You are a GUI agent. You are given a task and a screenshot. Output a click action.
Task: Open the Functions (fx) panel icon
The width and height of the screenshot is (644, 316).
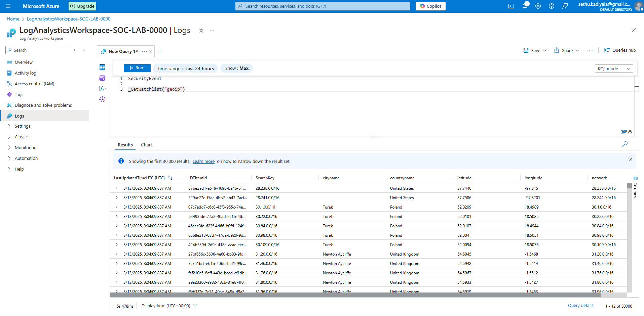(x=102, y=89)
